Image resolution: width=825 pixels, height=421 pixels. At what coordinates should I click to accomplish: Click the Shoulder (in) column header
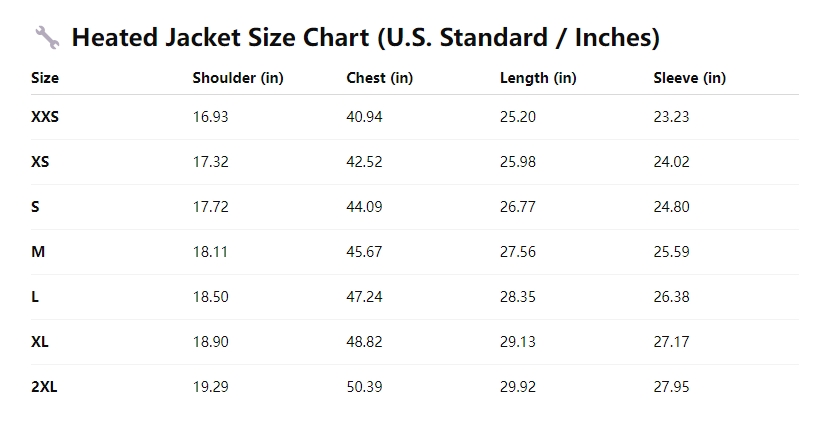[238, 78]
